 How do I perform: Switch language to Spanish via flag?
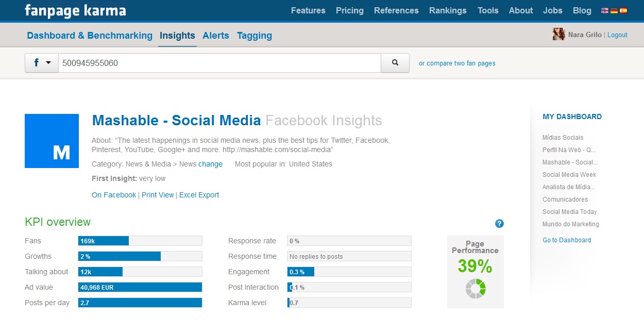click(623, 10)
